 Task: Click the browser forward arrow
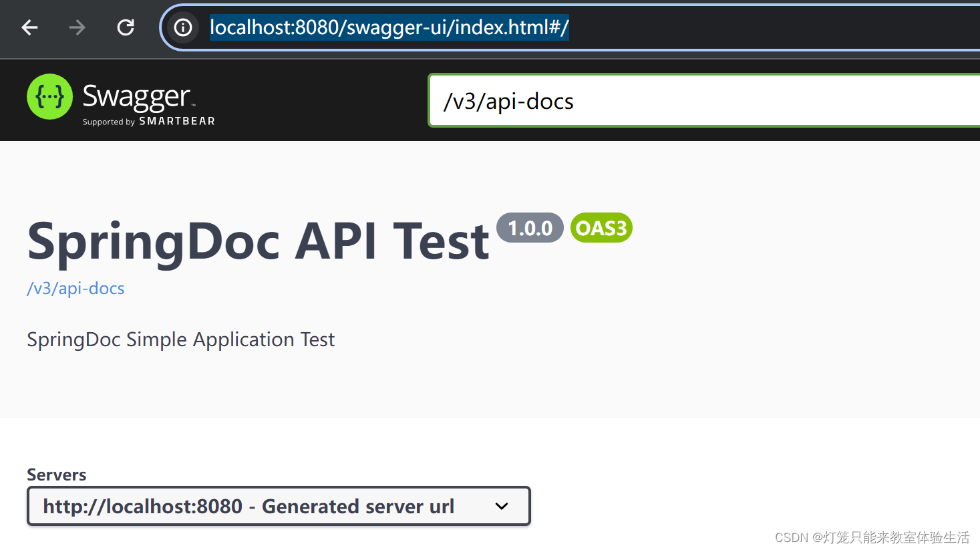click(77, 27)
